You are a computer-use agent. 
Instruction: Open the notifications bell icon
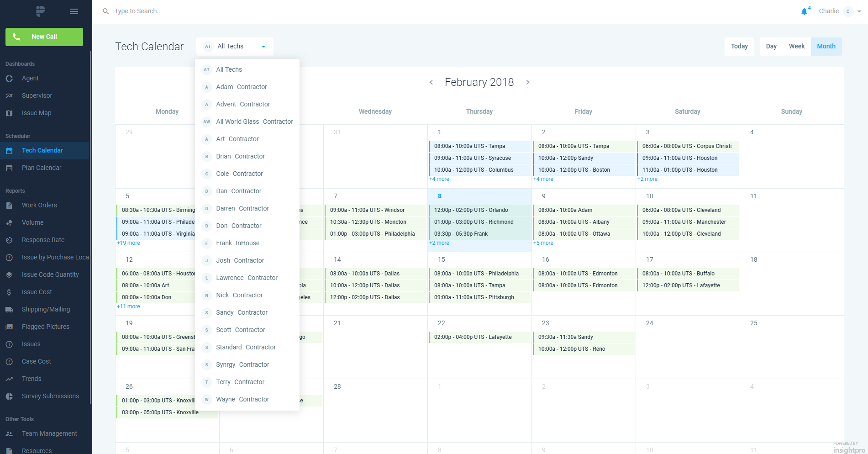point(804,11)
